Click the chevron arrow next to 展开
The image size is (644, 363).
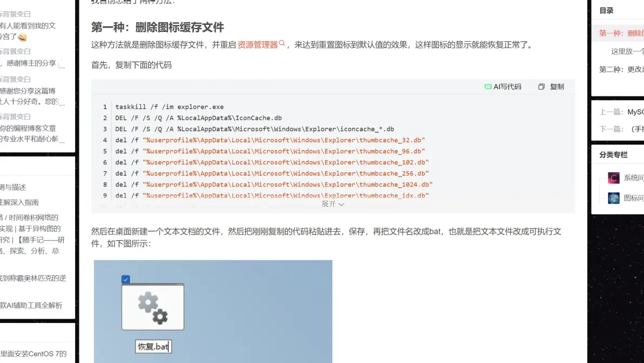coord(341,204)
